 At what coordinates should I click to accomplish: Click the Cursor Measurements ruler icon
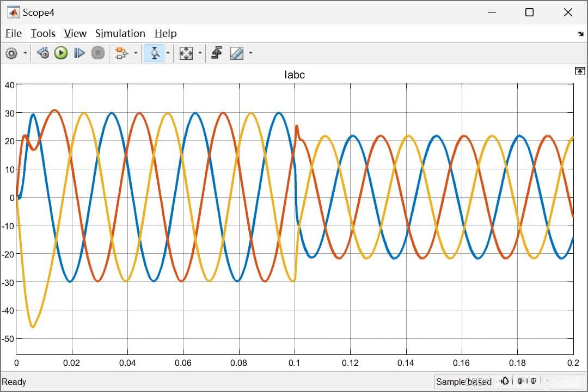click(237, 53)
